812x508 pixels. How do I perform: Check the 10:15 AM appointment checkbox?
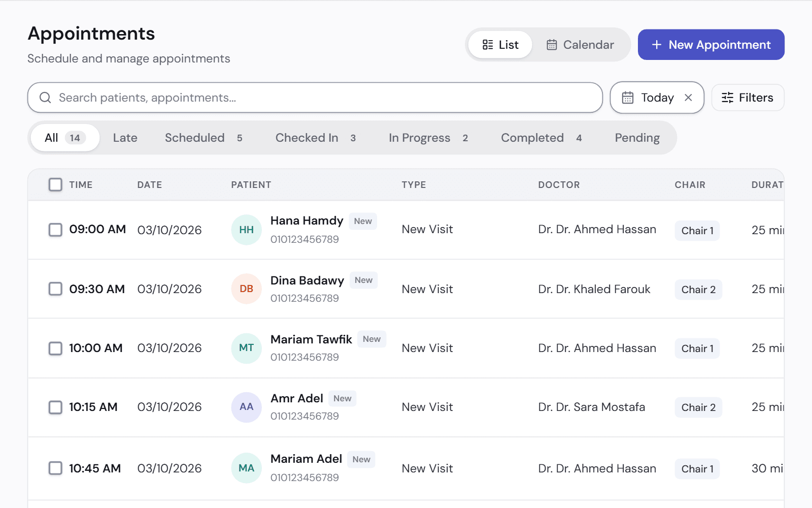pos(55,407)
